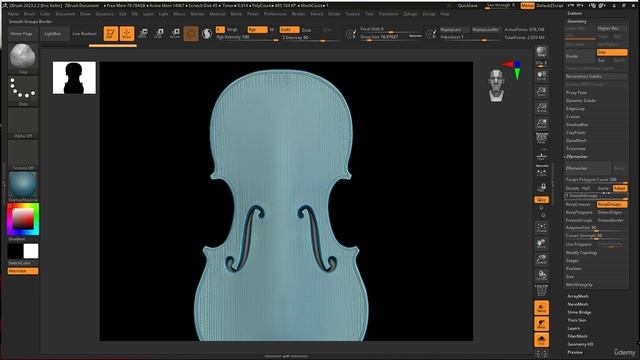Click the Actual size icon
Viewport: 640px width, 360px height.
(x=542, y=107)
